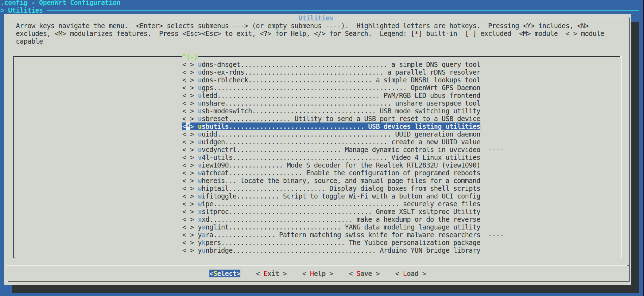644x296 pixels.
Task: Click the Save button
Action: click(364, 274)
